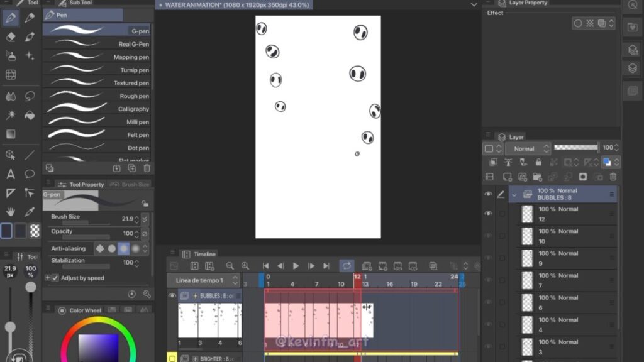Go to the first frame
This screenshot has width=644, height=362.
[x=265, y=266]
